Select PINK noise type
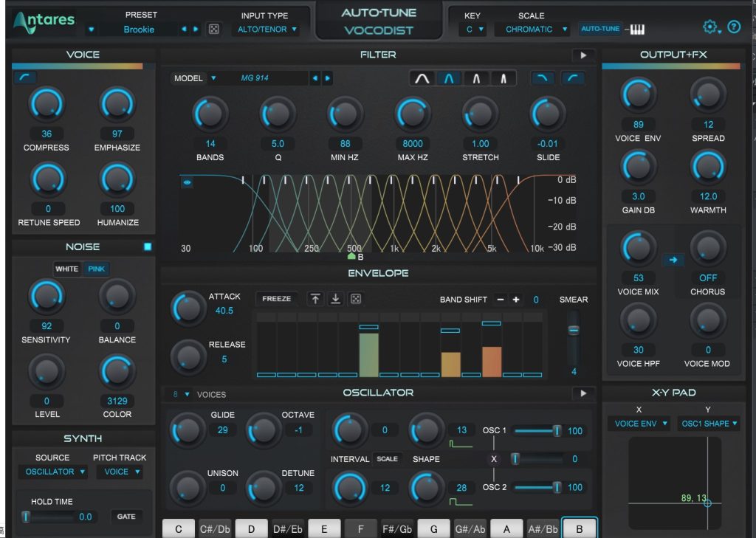This screenshot has height=538, width=756. 96,269
